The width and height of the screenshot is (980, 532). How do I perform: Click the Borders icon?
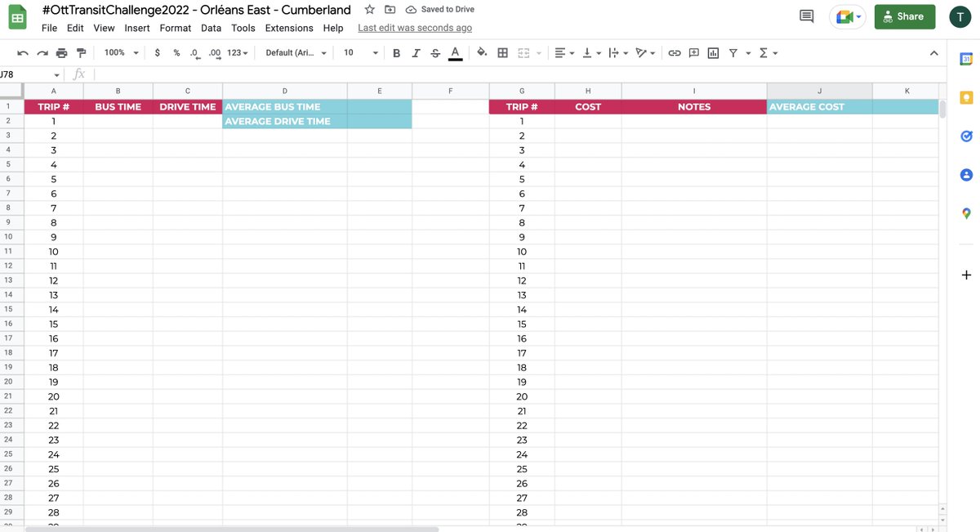pyautogui.click(x=502, y=52)
